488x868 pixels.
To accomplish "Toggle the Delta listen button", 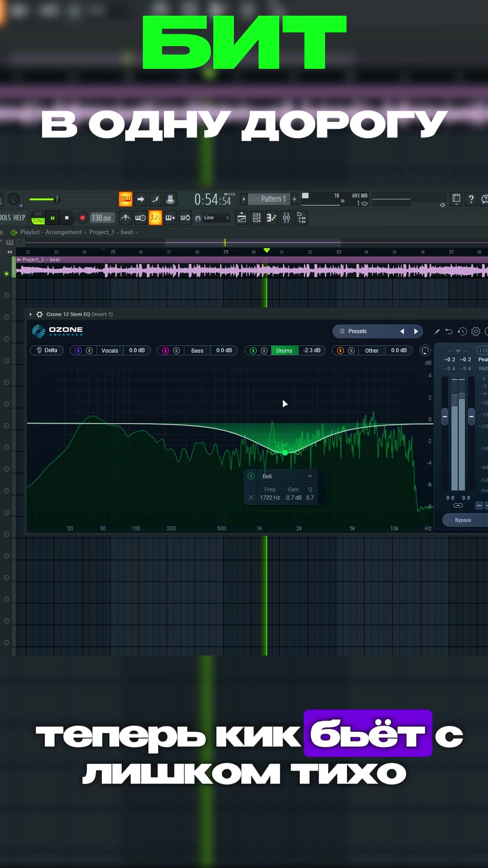I will click(x=47, y=350).
